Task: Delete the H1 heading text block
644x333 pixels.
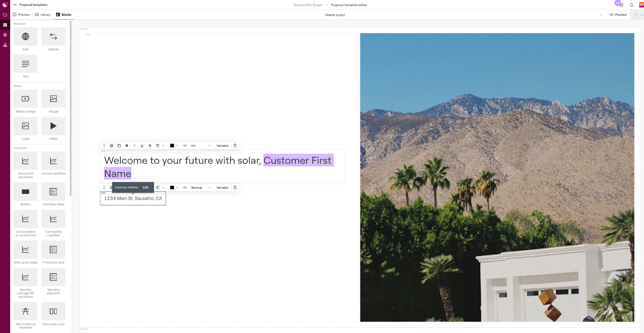Action: click(x=235, y=146)
